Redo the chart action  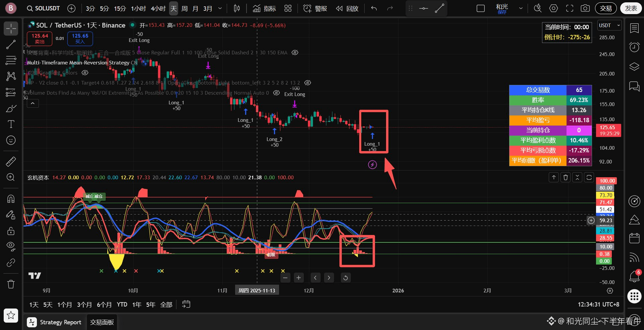click(x=390, y=8)
